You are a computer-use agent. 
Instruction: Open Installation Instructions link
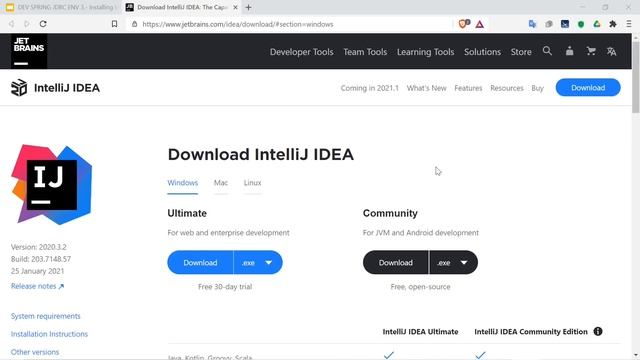tap(49, 334)
